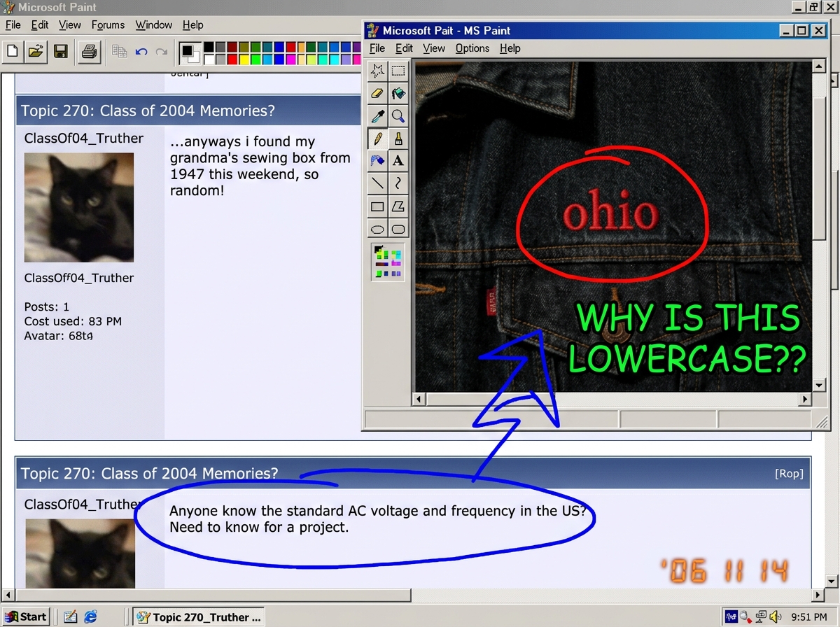The image size is (840, 627).
Task: Choose the Fill With Color bucket tool
Action: (398, 93)
